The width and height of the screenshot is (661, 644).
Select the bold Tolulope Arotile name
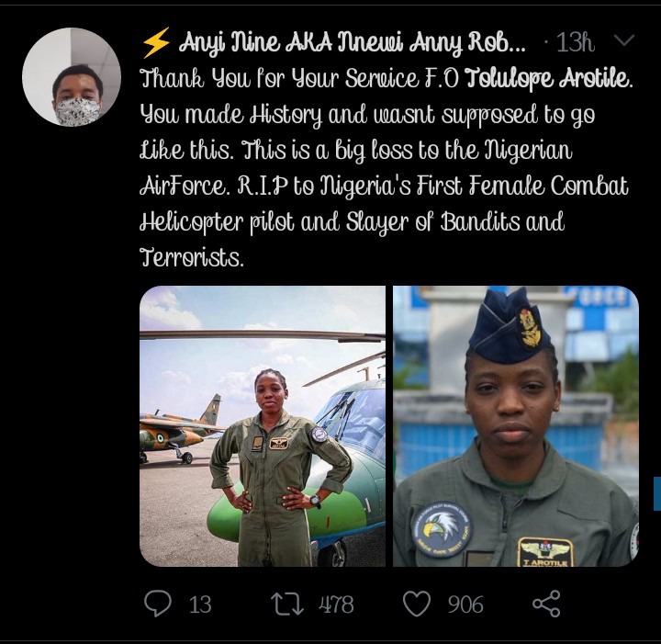point(550,78)
